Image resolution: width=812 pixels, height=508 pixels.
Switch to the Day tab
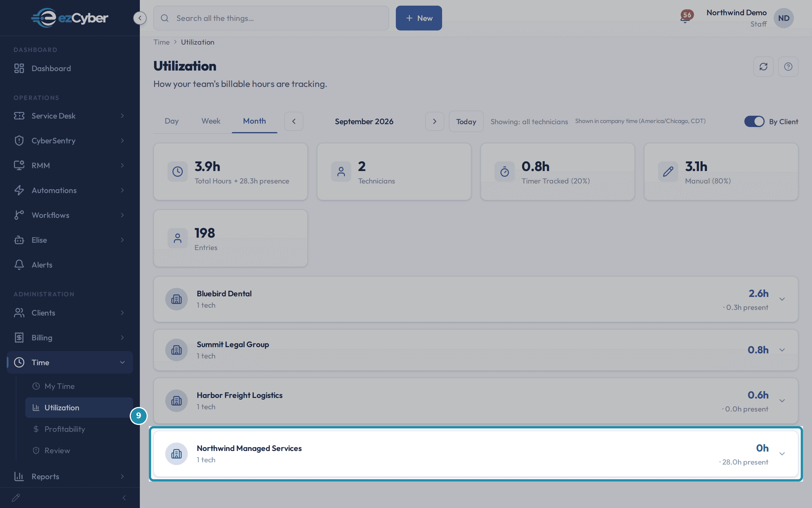(171, 121)
